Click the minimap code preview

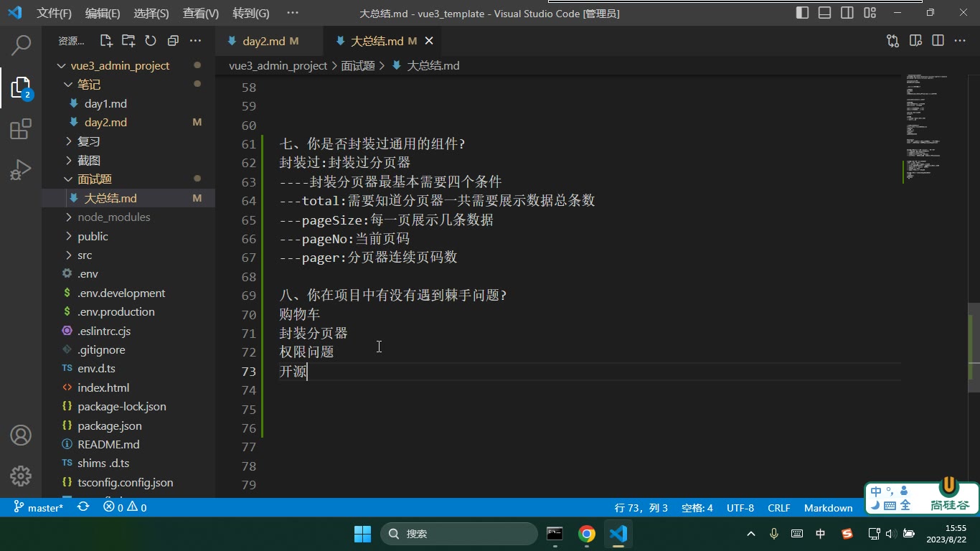934,126
